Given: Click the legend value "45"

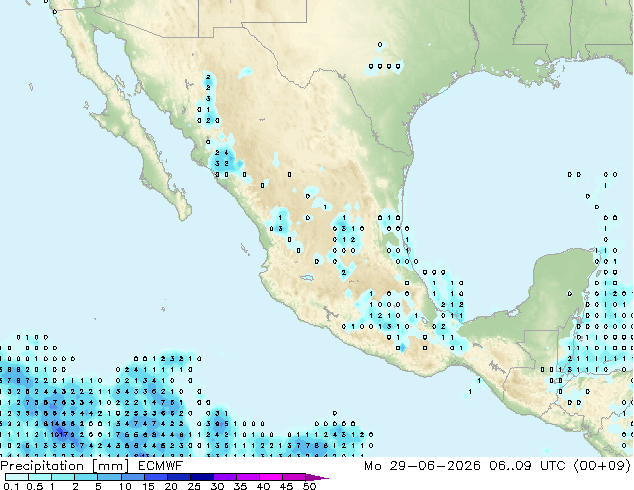Looking at the screenshot, I should 286,486.
